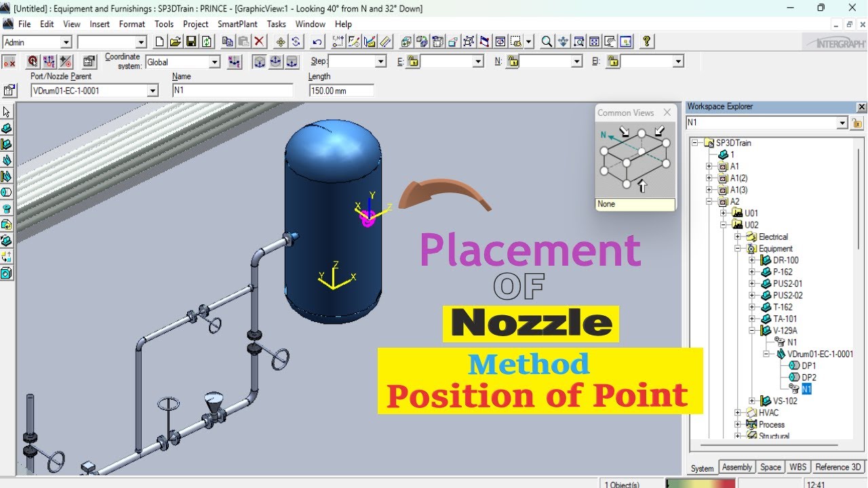
Task: Select the Select arrow tool in left toolbar
Action: pyautogui.click(x=7, y=112)
